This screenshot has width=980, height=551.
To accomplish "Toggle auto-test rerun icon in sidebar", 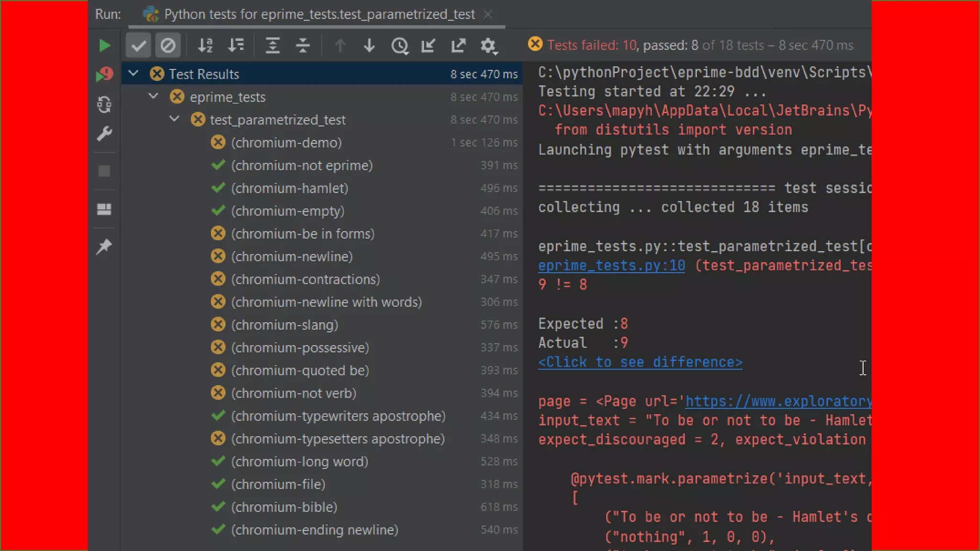I will (104, 104).
